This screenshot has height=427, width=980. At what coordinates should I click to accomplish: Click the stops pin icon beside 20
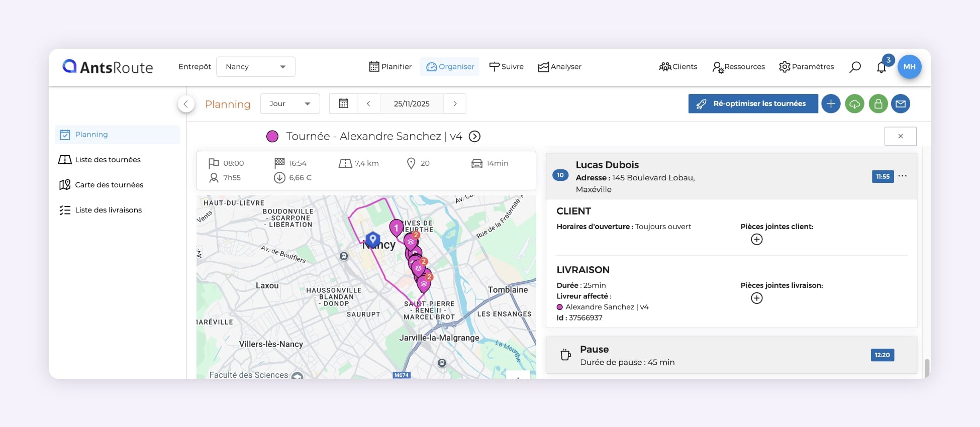[411, 163]
